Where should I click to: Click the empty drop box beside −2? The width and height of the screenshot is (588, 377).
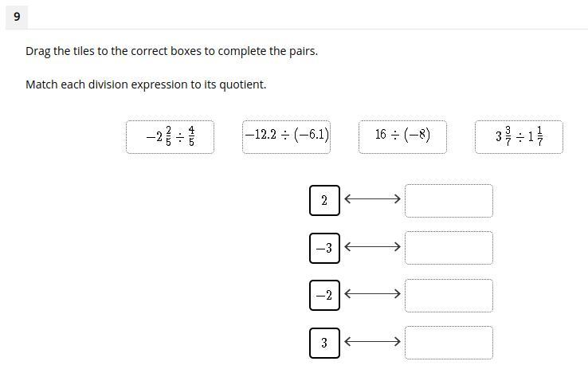pyautogui.click(x=449, y=296)
